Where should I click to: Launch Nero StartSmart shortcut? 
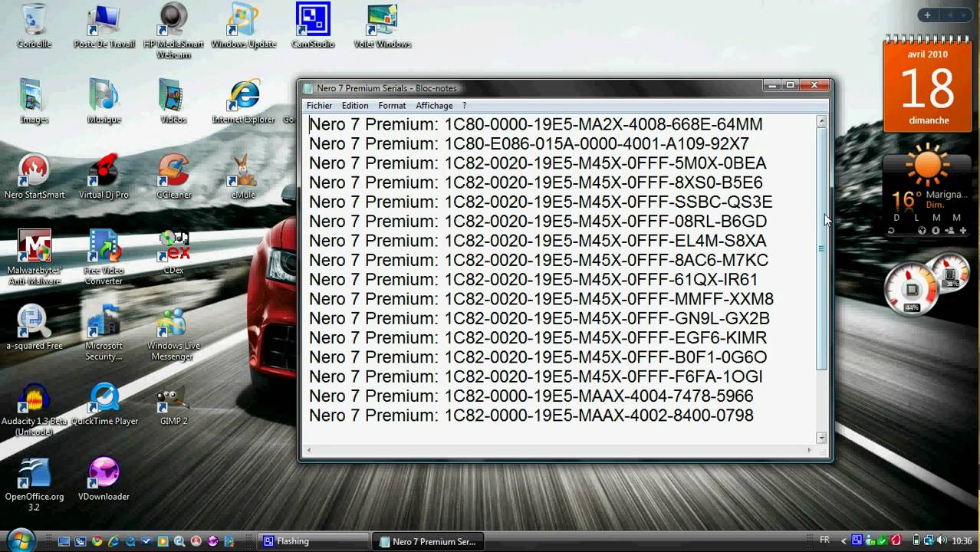point(34,176)
